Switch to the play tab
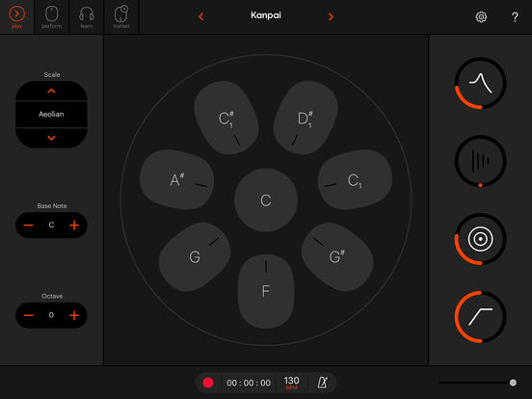 point(17,17)
